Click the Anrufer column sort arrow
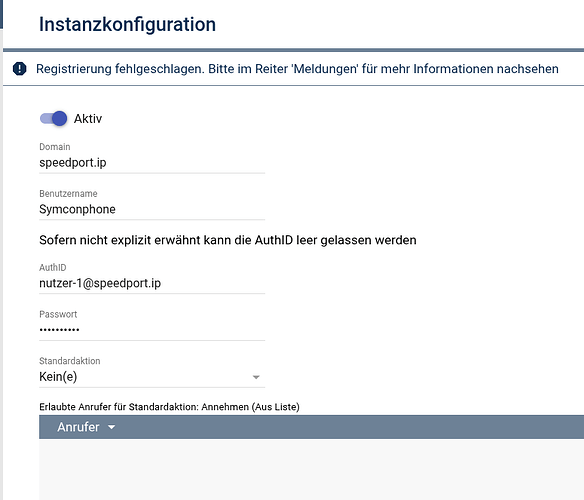 pyautogui.click(x=111, y=427)
